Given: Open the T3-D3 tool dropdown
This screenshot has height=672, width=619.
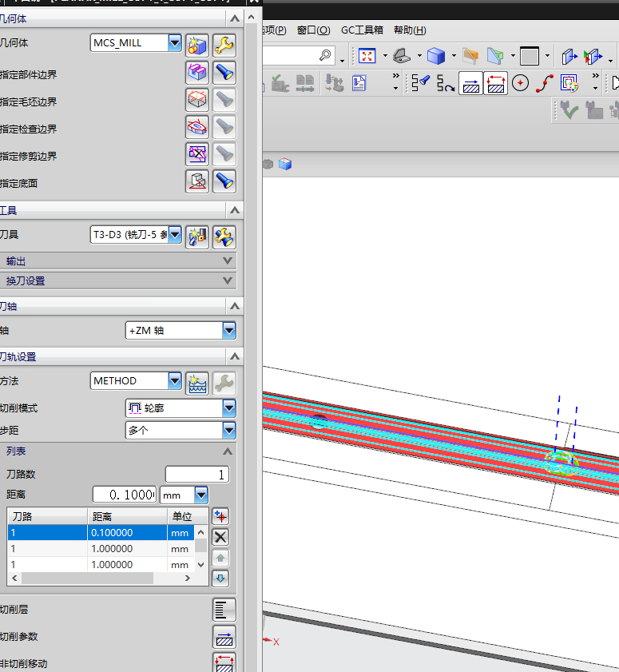Looking at the screenshot, I should (x=175, y=234).
